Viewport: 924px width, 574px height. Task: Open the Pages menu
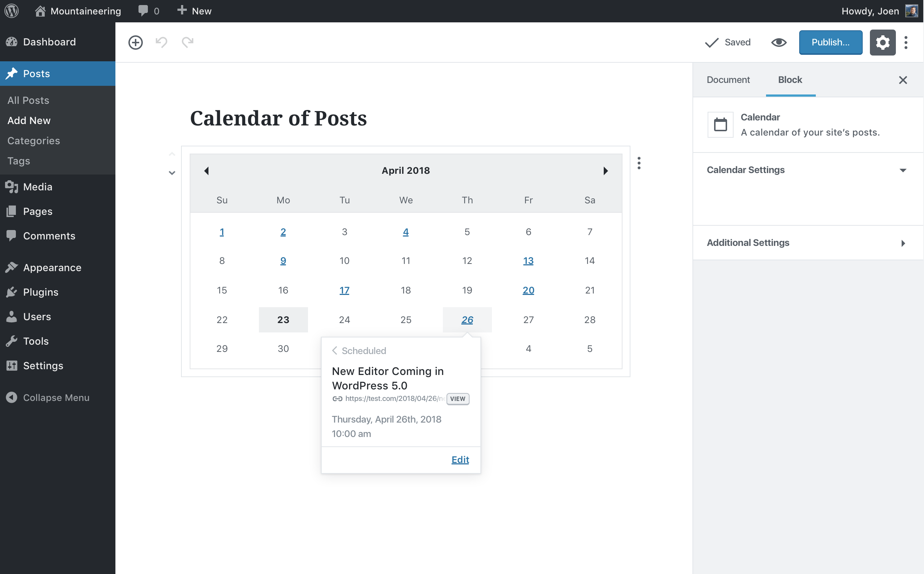pyautogui.click(x=58, y=211)
